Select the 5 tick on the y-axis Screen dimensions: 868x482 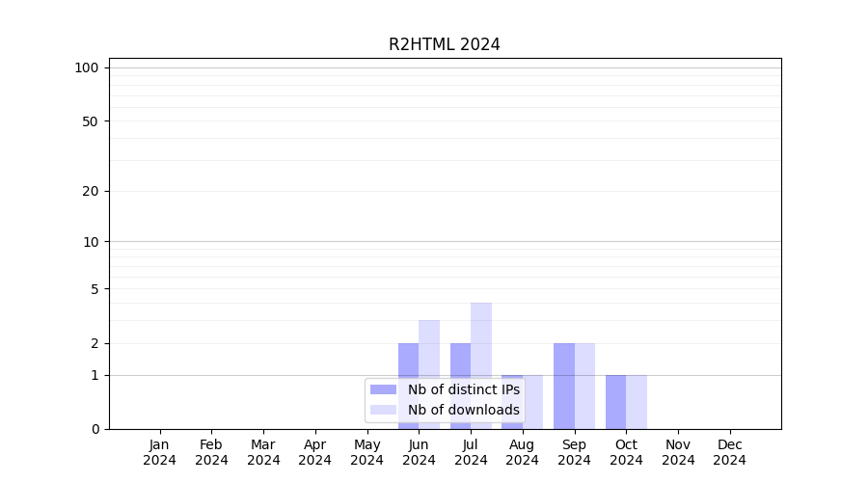coord(95,288)
